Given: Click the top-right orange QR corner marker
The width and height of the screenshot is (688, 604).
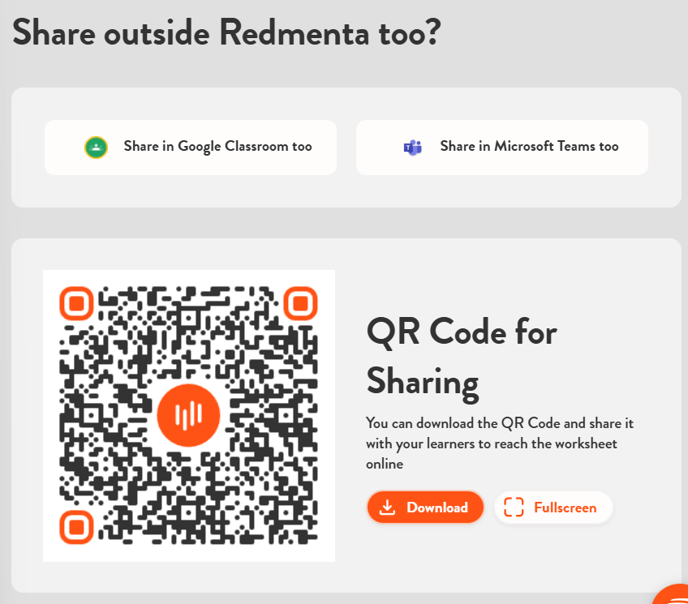Looking at the screenshot, I should coord(300,303).
